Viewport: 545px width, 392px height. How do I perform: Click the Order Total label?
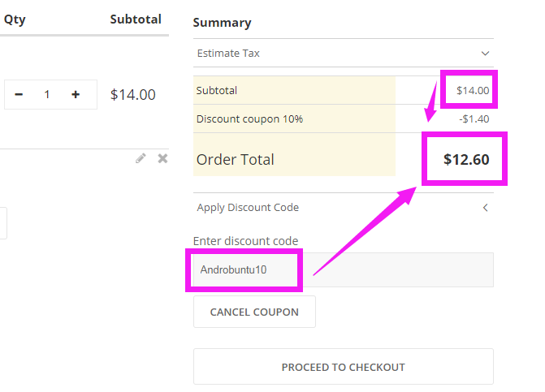point(236,160)
